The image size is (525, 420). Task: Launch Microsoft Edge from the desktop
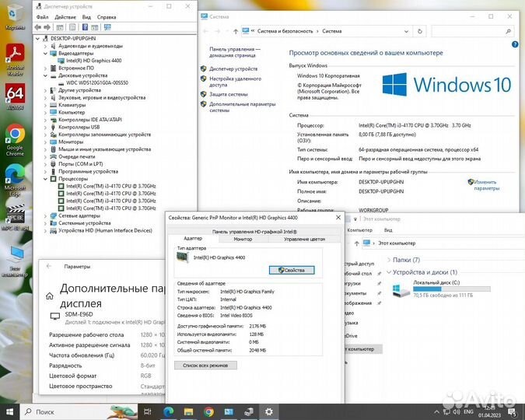click(x=15, y=180)
